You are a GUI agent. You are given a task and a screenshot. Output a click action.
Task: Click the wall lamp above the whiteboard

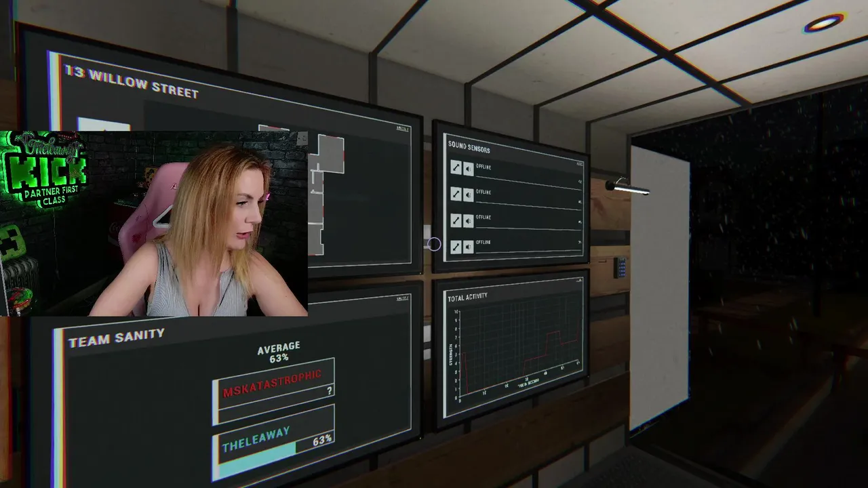(627, 187)
